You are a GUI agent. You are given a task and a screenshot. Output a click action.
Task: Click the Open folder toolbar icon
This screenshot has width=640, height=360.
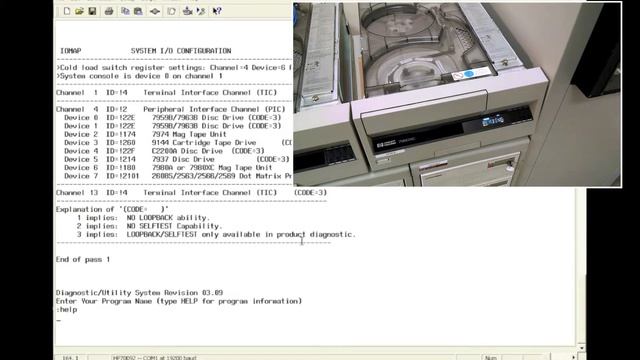(79, 11)
